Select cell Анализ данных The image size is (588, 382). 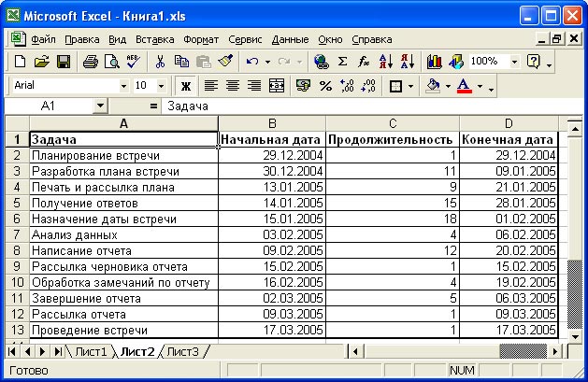click(123, 234)
